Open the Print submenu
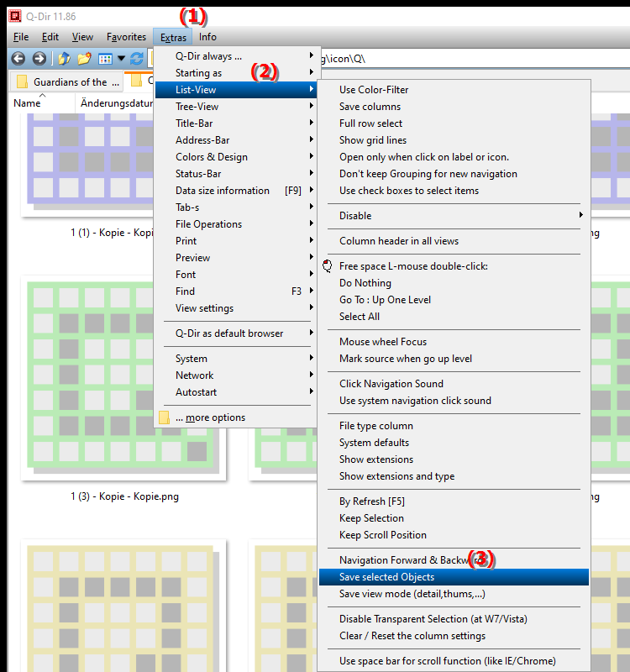Image resolution: width=630 pixels, height=672 pixels. pyautogui.click(x=236, y=241)
